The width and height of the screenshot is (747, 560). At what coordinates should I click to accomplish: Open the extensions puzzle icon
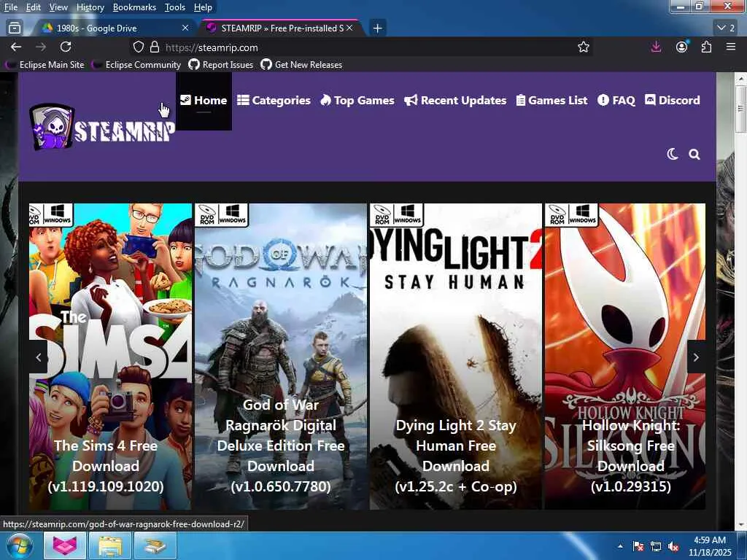706,47
